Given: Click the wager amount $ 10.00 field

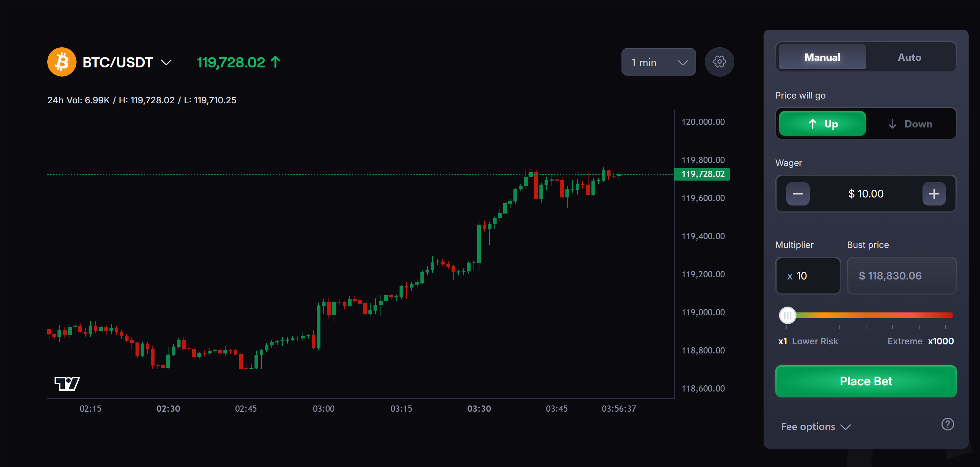Looking at the screenshot, I should tap(865, 194).
